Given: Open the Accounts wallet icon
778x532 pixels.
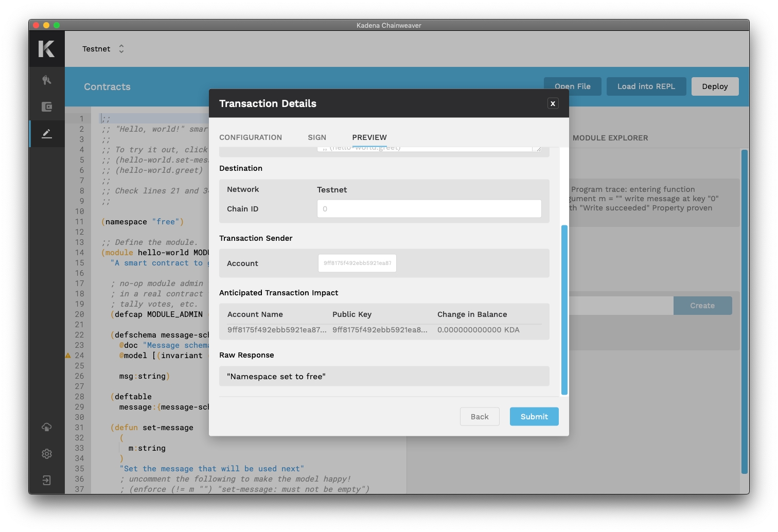Looking at the screenshot, I should 47,107.
